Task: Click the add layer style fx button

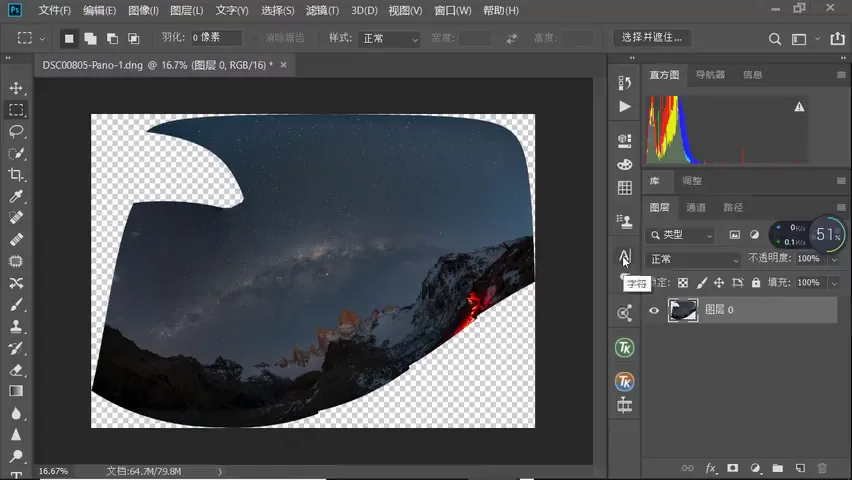Action: point(710,468)
